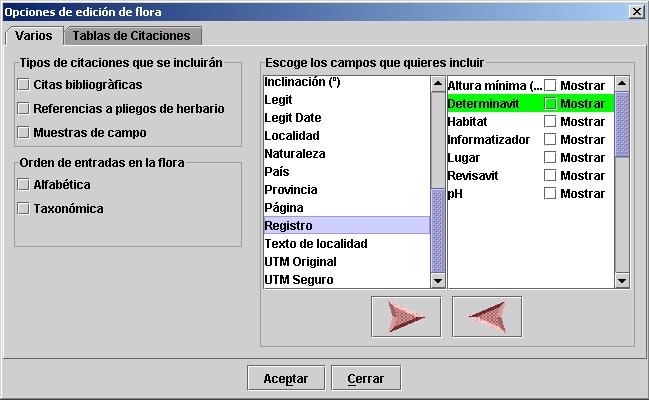Toggle Mostrar for Altura mínima

pyautogui.click(x=550, y=85)
